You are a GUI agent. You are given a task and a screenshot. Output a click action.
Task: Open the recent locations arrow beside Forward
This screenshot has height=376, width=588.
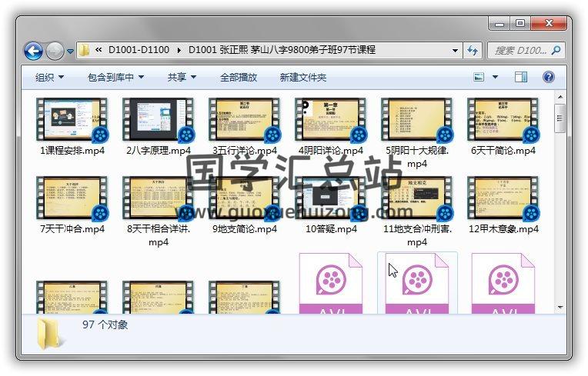[x=70, y=52]
